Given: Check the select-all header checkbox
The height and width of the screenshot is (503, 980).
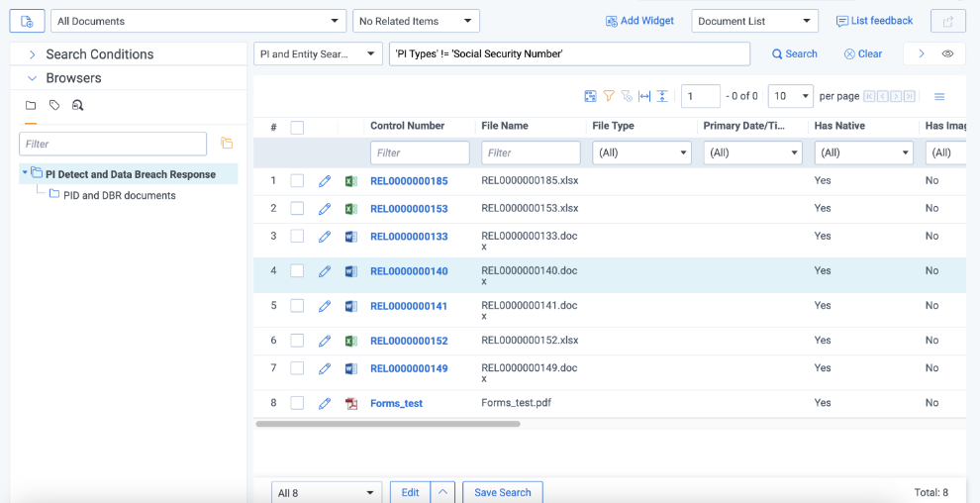Looking at the screenshot, I should point(297,128).
